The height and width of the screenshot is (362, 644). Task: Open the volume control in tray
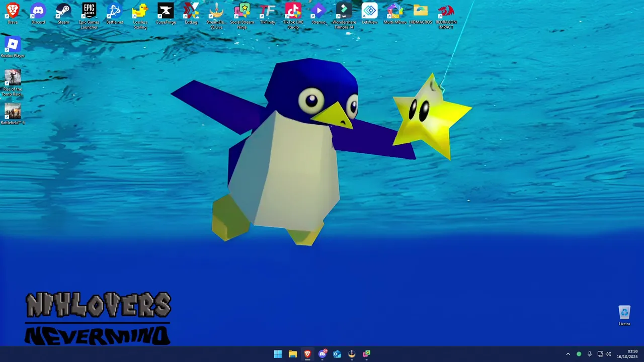click(608, 354)
